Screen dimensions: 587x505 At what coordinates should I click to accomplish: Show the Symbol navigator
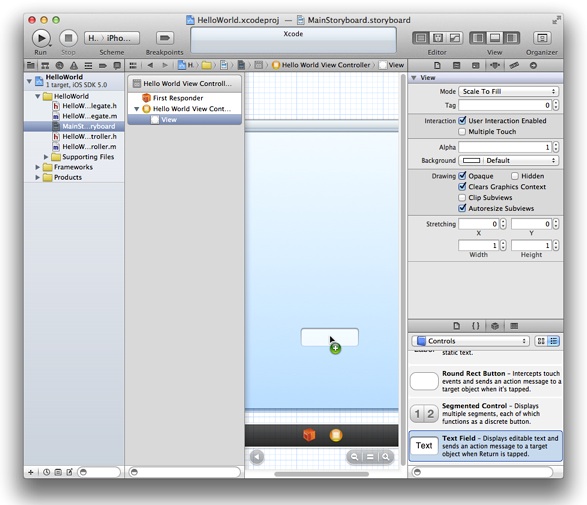click(45, 66)
